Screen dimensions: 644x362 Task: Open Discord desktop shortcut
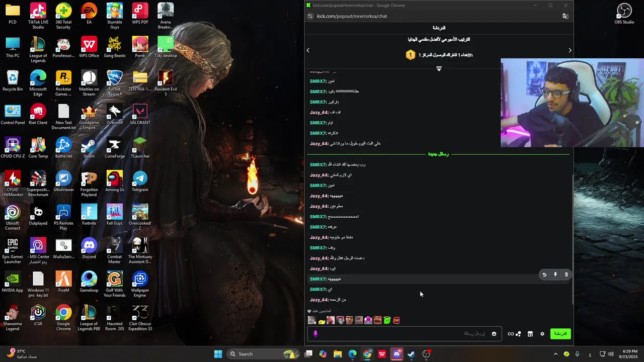[89, 249]
